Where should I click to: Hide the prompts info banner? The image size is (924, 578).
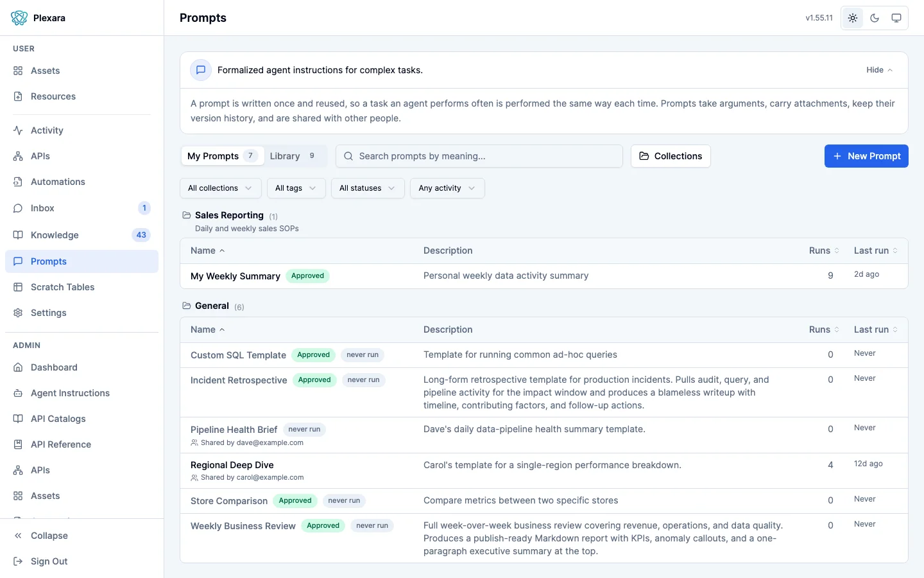tap(879, 70)
